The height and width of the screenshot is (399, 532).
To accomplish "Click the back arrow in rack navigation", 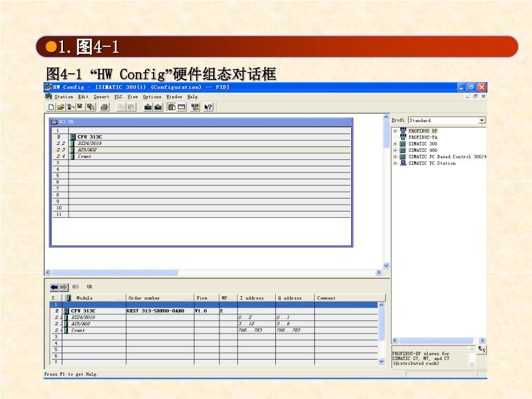I will tap(54, 287).
